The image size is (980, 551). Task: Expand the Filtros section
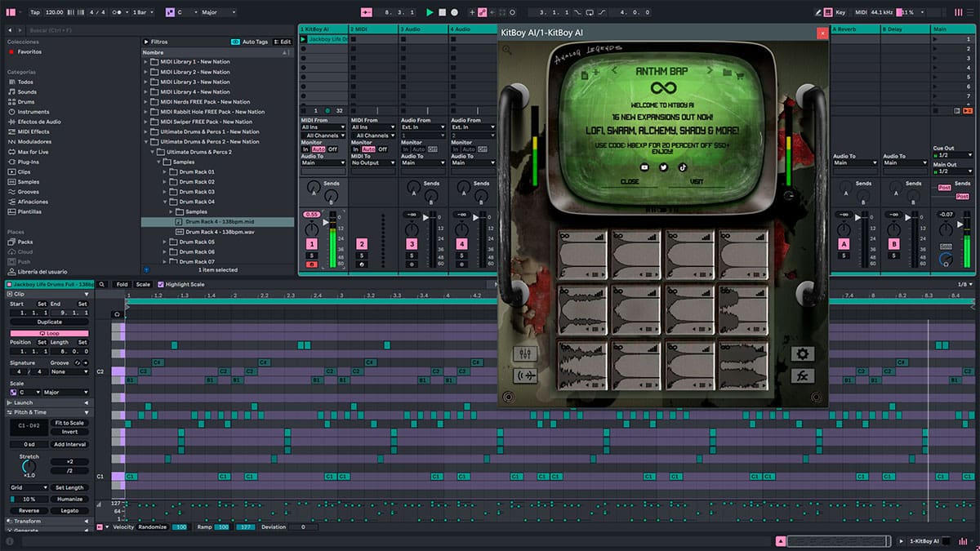click(x=145, y=42)
